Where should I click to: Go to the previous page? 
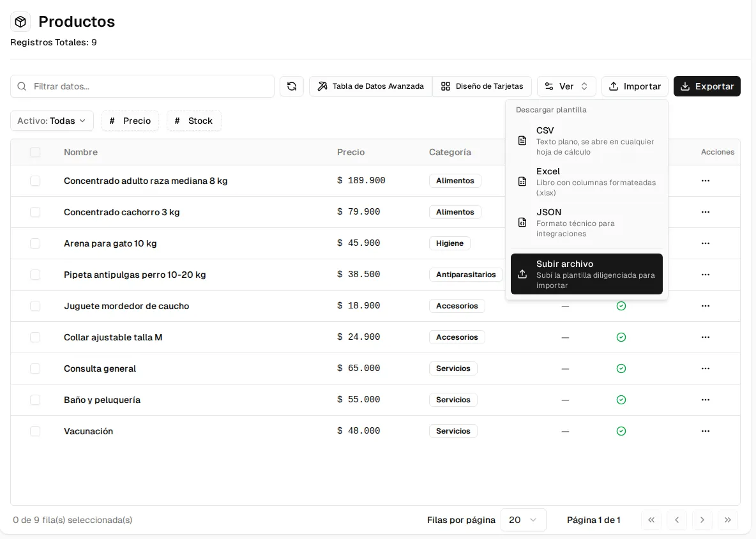tap(677, 520)
